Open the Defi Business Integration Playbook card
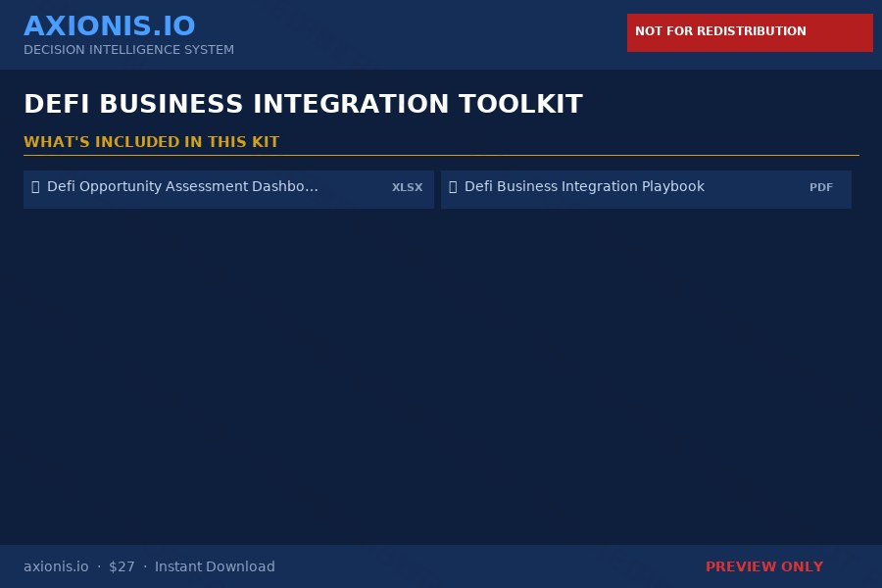 point(646,189)
